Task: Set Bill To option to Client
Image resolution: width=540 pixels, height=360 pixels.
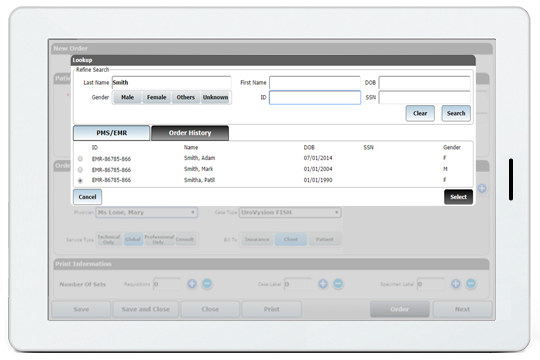Action: point(291,239)
